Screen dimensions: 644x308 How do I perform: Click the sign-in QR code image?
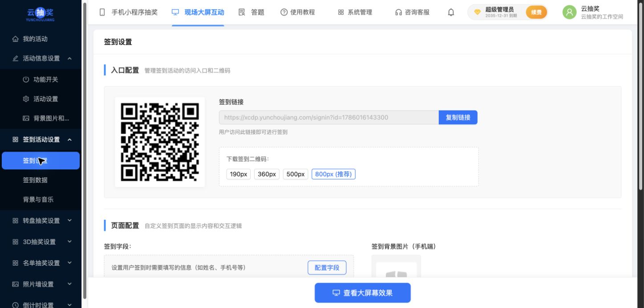pos(160,142)
